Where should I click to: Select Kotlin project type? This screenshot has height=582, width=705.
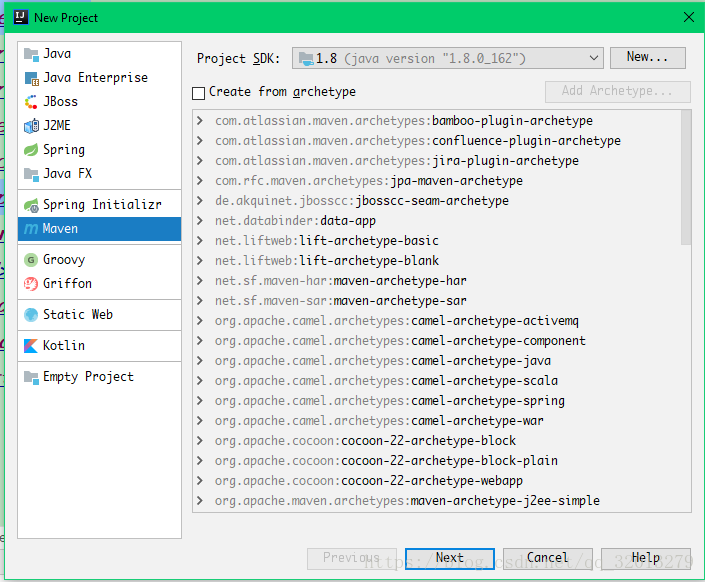click(x=99, y=345)
